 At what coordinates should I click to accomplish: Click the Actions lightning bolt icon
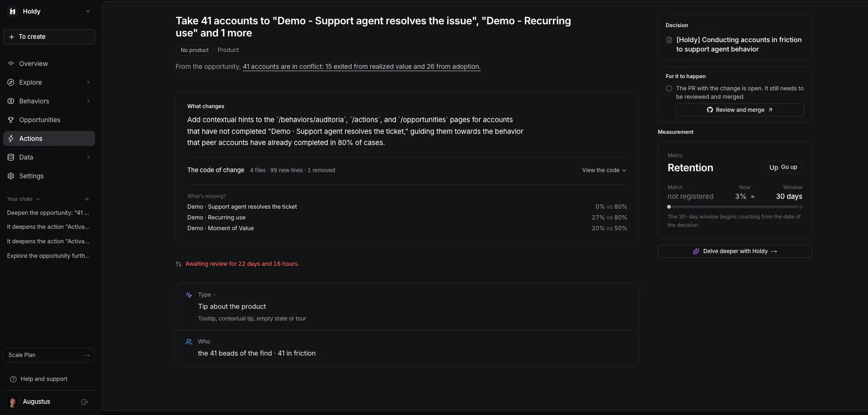click(11, 138)
